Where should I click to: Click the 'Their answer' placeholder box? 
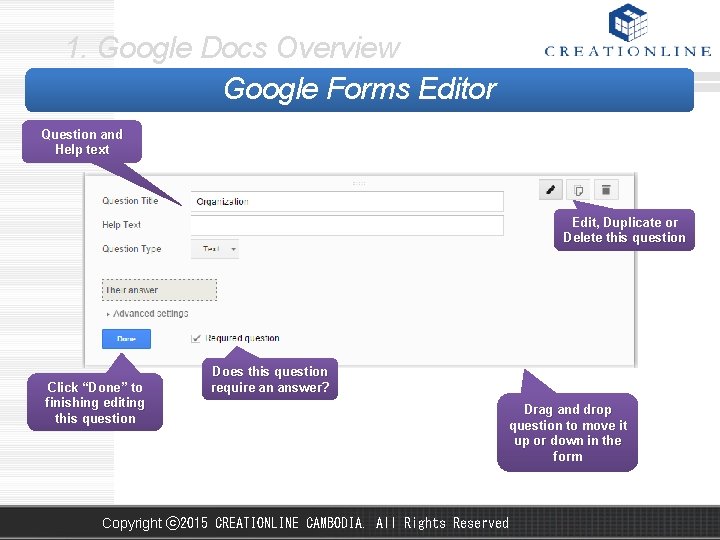(159, 290)
